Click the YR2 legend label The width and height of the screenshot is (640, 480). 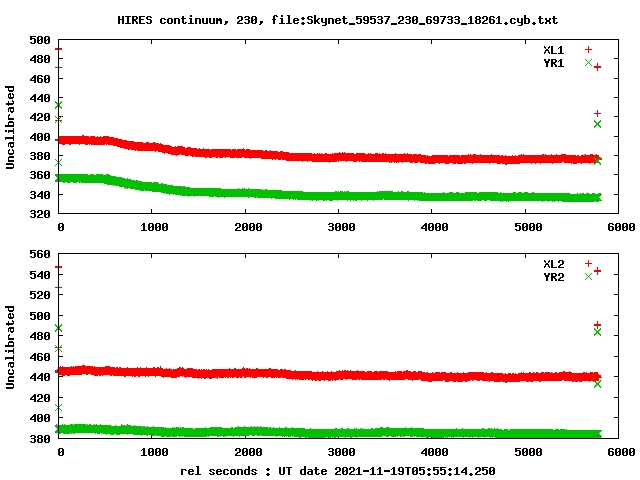[x=553, y=277]
